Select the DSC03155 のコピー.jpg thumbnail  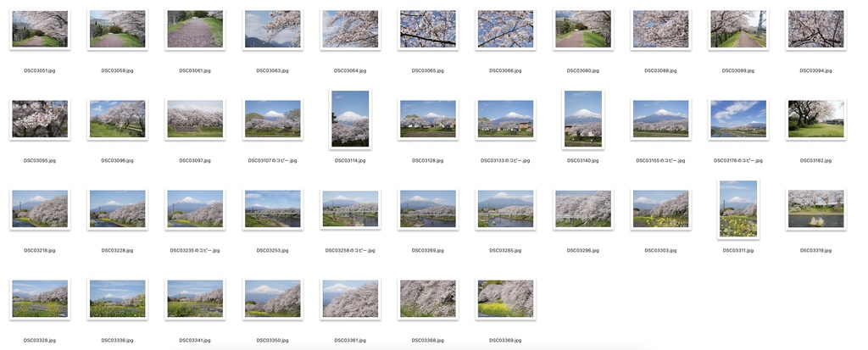coord(660,119)
